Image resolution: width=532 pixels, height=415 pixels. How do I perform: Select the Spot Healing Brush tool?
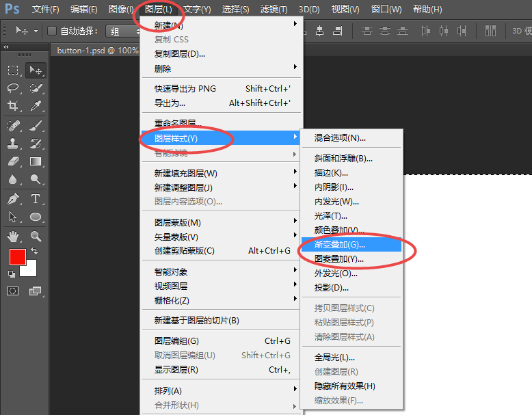(13, 126)
